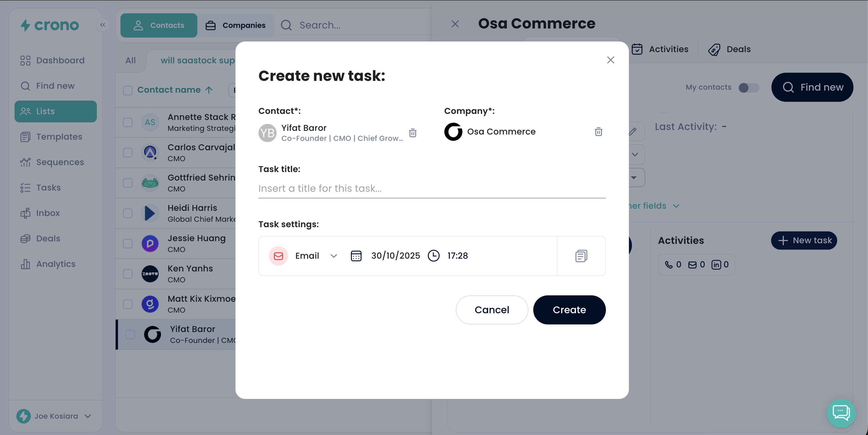Image resolution: width=868 pixels, height=435 pixels.
Task: Remove Osa Commerce company from task
Action: tap(598, 131)
